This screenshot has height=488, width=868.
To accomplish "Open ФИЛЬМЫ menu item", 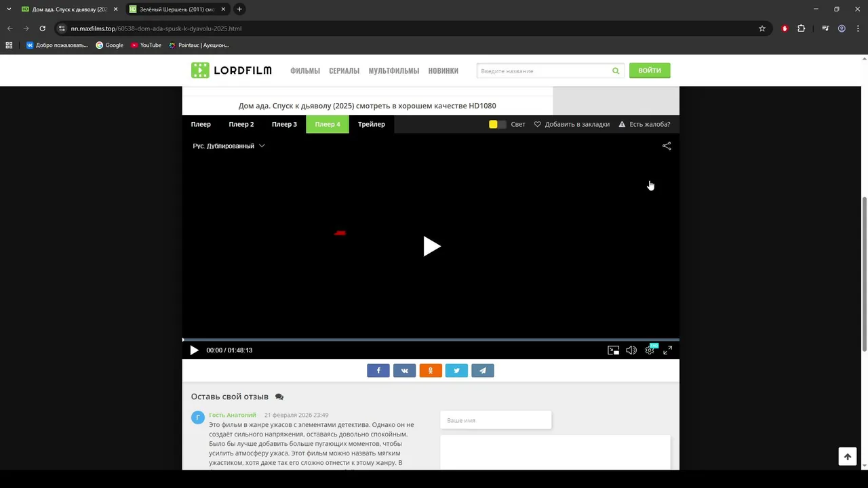I will pyautogui.click(x=305, y=71).
